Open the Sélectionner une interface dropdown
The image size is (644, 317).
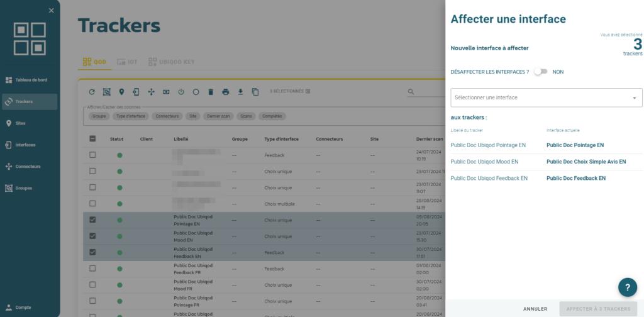[x=547, y=97]
